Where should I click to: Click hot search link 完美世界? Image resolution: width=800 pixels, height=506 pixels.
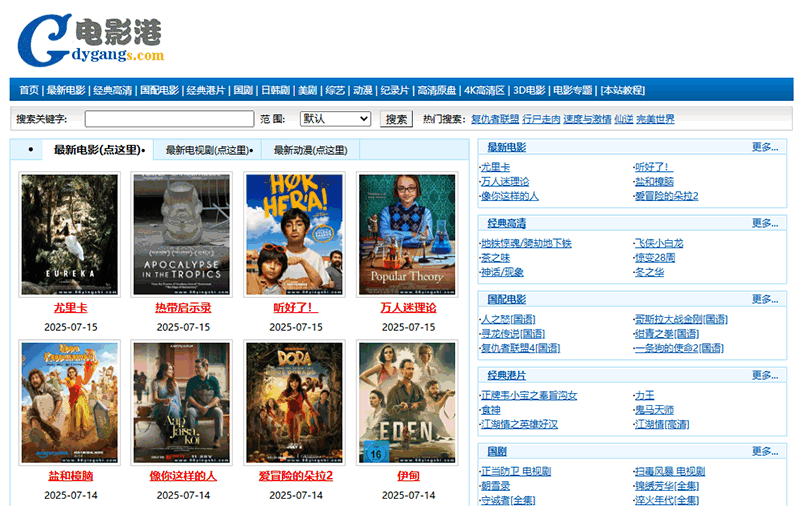656,119
